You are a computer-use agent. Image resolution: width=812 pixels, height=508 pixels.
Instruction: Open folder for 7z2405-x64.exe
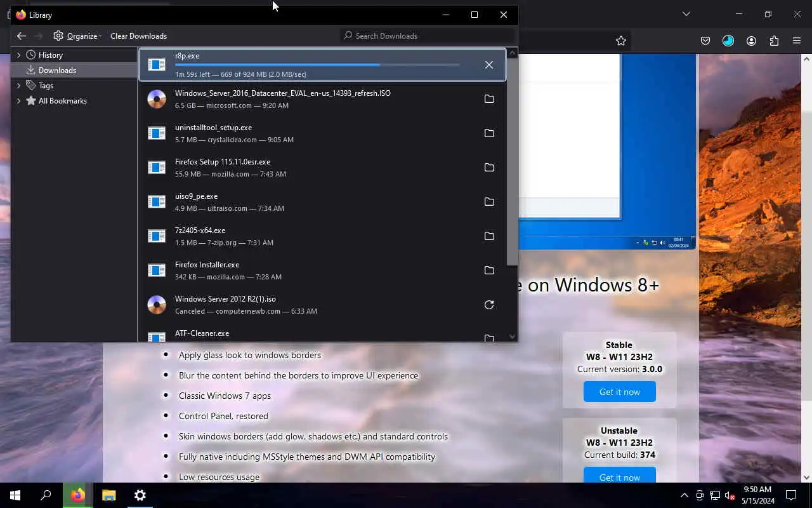click(x=489, y=236)
